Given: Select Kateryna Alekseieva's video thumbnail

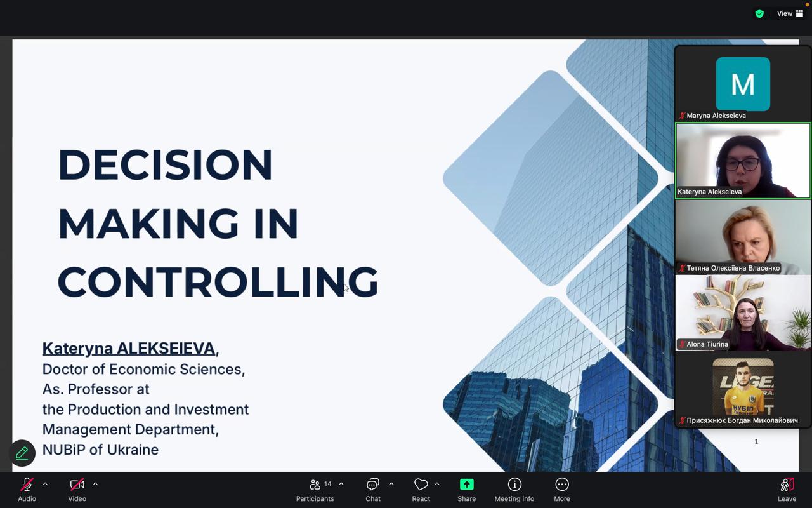Looking at the screenshot, I should 743,161.
